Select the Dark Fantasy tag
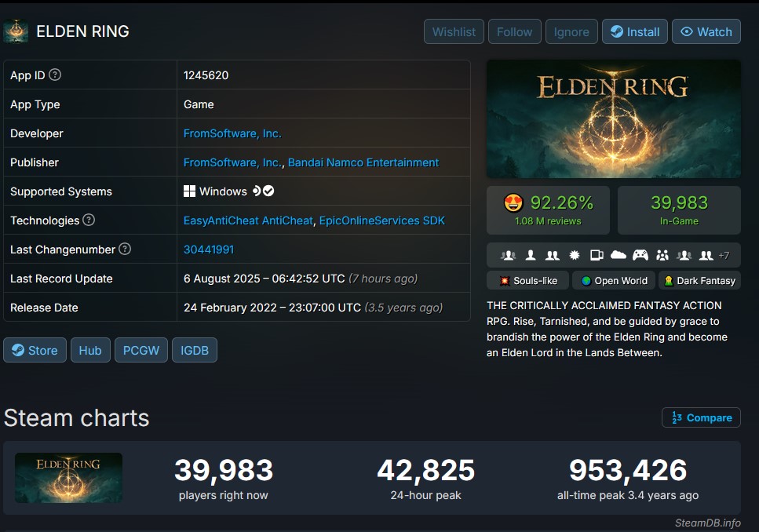 (699, 281)
